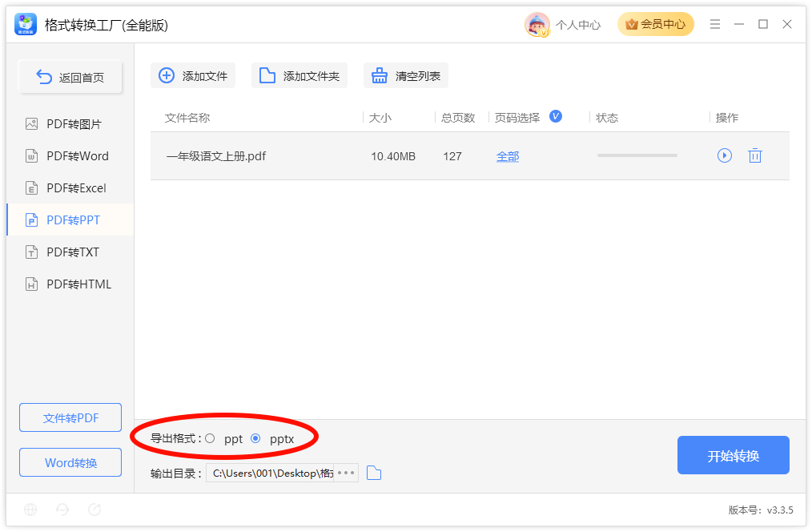The width and height of the screenshot is (812, 532).
Task: Switch to PDF转Excel mode
Action: (70, 188)
